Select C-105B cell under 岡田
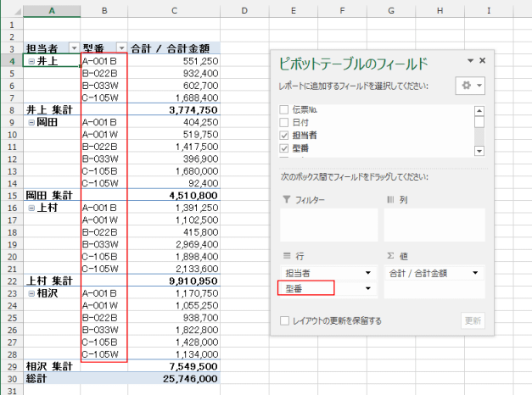Viewport: 532px width, 395px height. 104,171
